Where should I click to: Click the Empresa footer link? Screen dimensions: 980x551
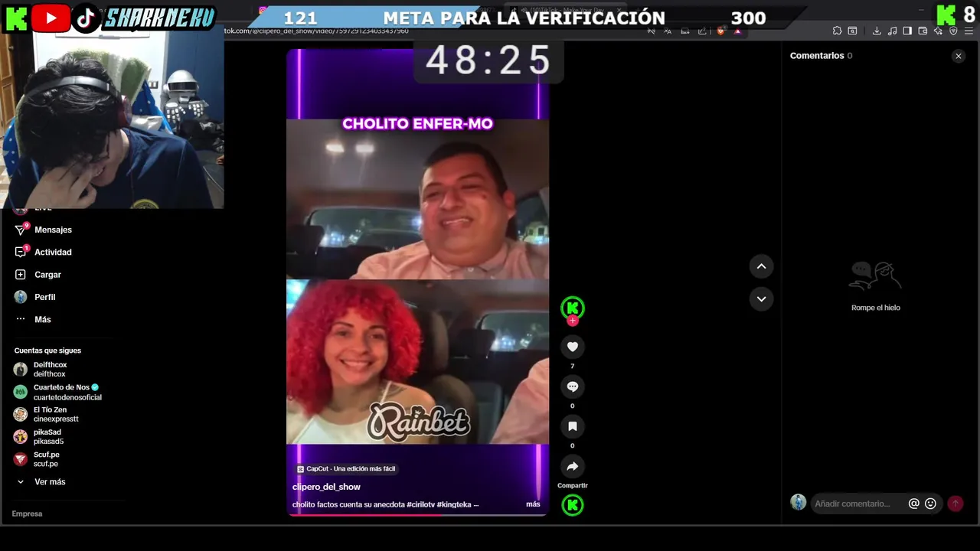pyautogui.click(x=27, y=514)
